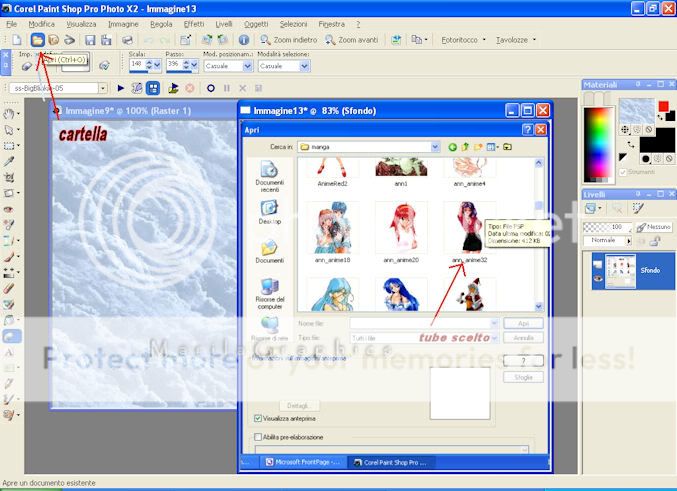Select the Eraser tool in tools palette
The width and height of the screenshot is (677, 491).
pyautogui.click(x=9, y=288)
